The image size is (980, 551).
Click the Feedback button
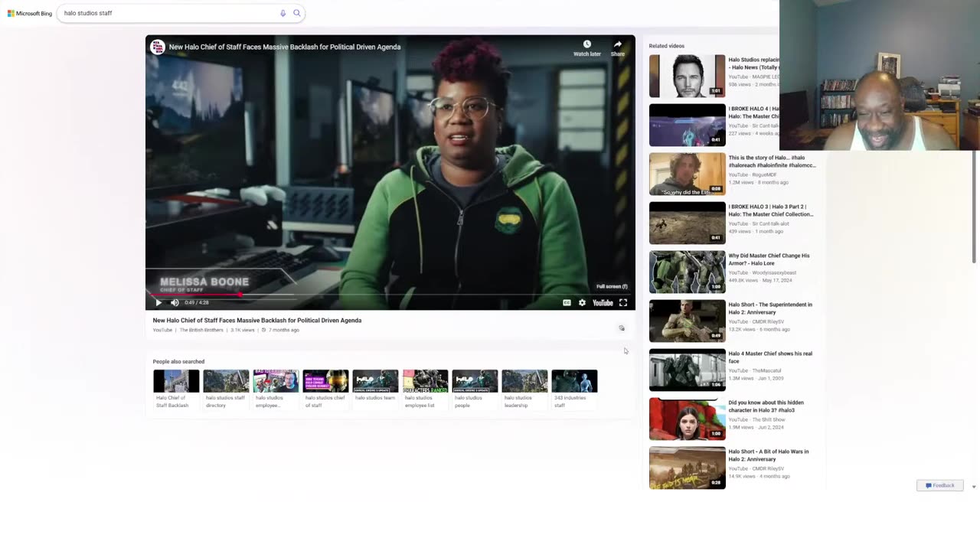[x=940, y=485]
